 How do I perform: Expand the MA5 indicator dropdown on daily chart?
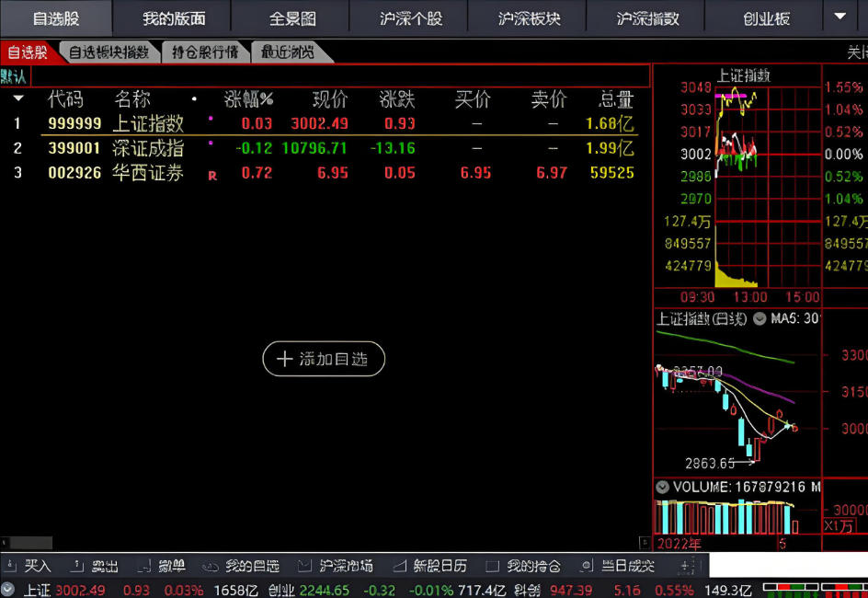coord(759,319)
